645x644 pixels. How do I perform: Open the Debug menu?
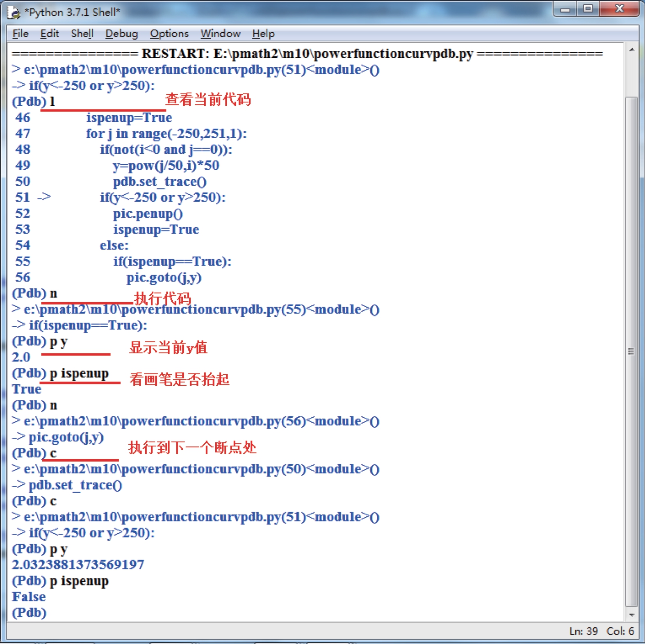[121, 34]
